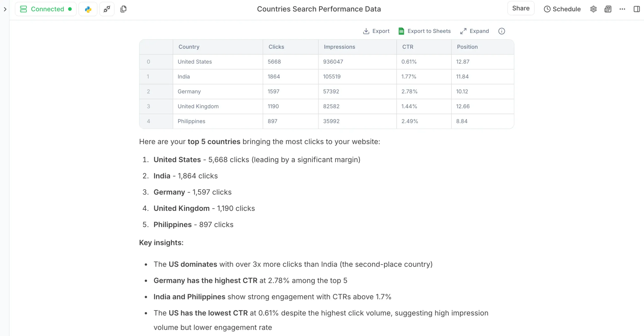Click the Share button
The image size is (644, 336).
pyautogui.click(x=521, y=8)
